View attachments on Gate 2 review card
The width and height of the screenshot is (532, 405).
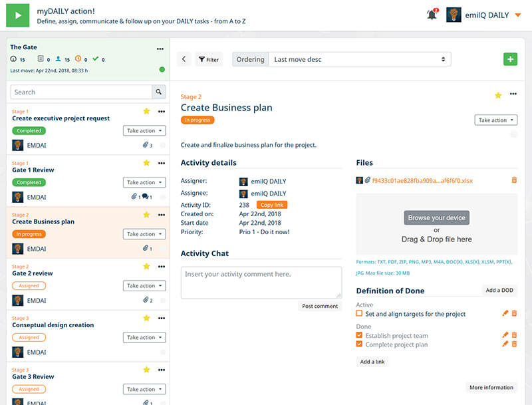pyautogui.click(x=148, y=300)
